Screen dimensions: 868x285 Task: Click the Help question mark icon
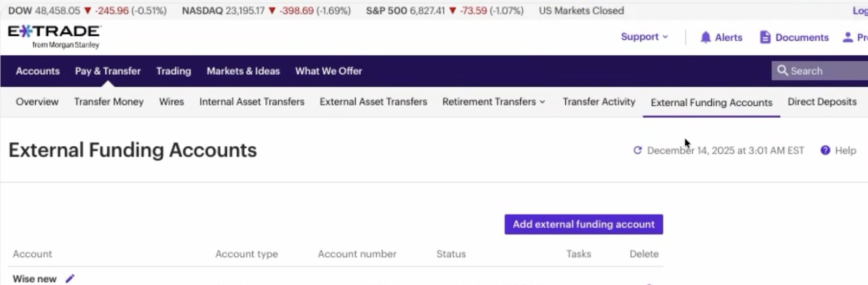coord(825,151)
